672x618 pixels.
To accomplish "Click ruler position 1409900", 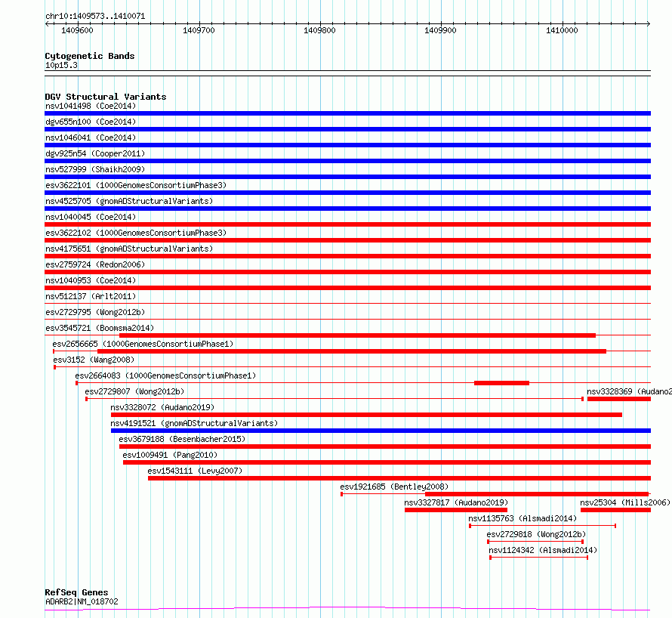I will [440, 30].
